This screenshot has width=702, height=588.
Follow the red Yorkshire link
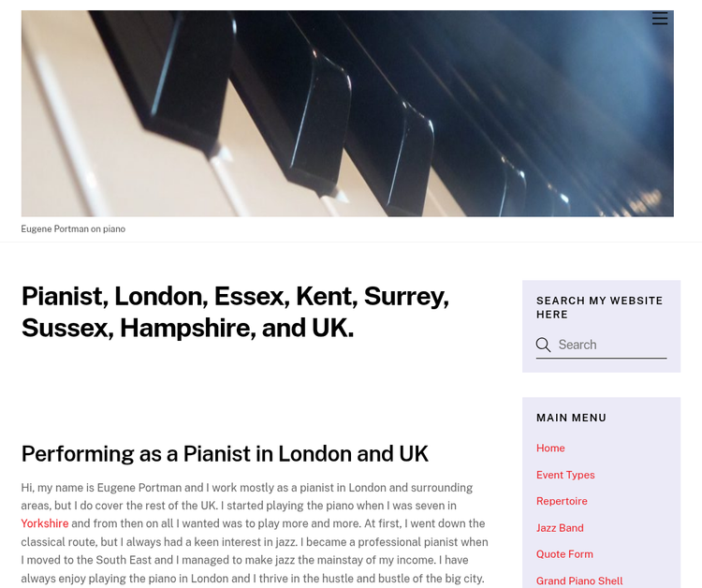[45, 523]
